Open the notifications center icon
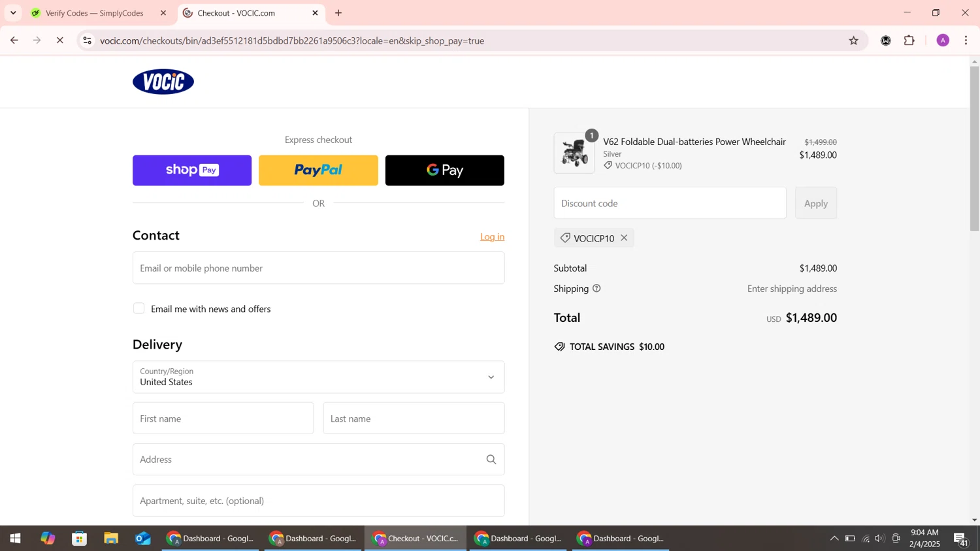Image resolution: width=980 pixels, height=551 pixels. (960, 539)
